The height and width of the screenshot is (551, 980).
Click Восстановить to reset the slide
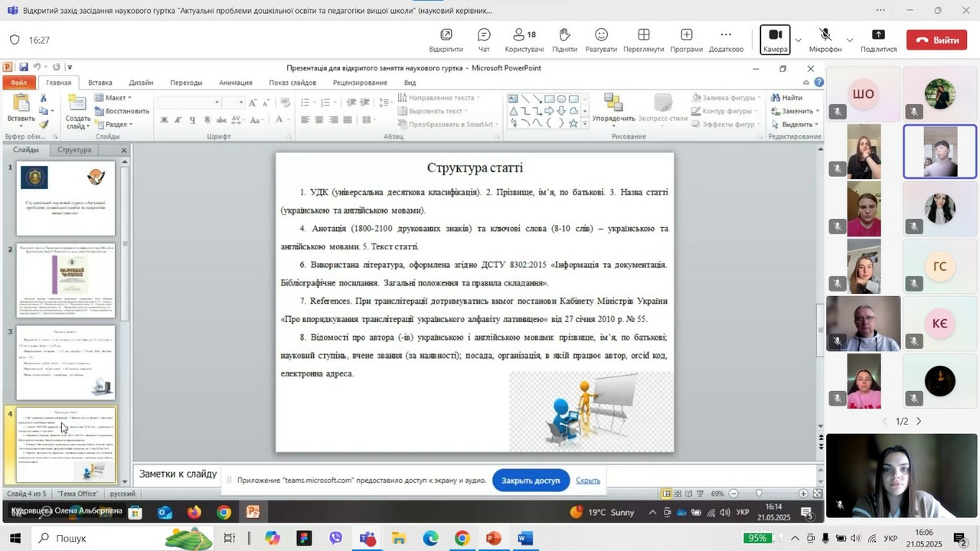[x=122, y=111]
